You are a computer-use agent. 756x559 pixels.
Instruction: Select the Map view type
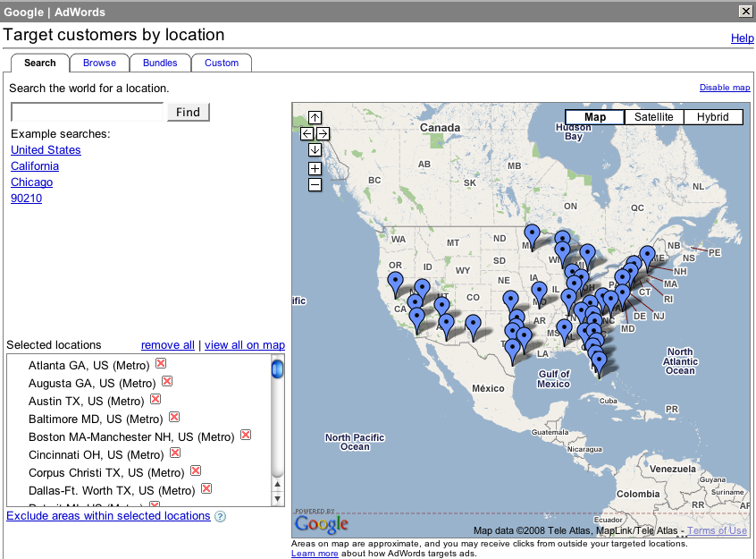(x=594, y=117)
